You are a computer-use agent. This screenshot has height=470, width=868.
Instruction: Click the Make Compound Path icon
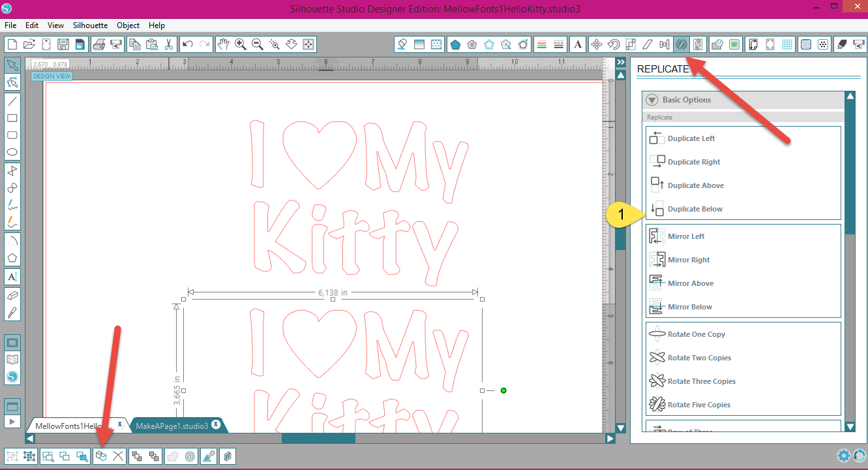[x=101, y=456]
